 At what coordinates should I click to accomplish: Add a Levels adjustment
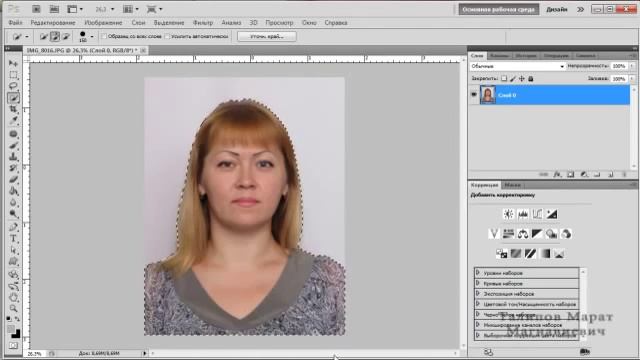pos(523,214)
